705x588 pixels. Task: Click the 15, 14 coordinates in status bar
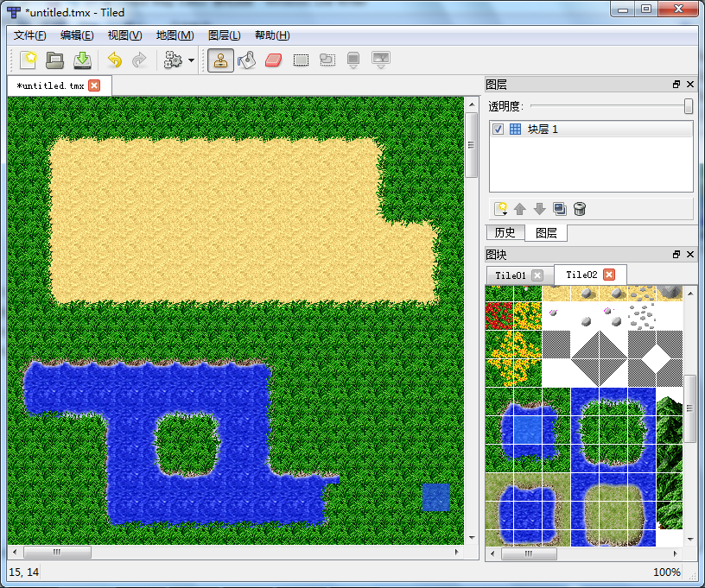coord(24,572)
